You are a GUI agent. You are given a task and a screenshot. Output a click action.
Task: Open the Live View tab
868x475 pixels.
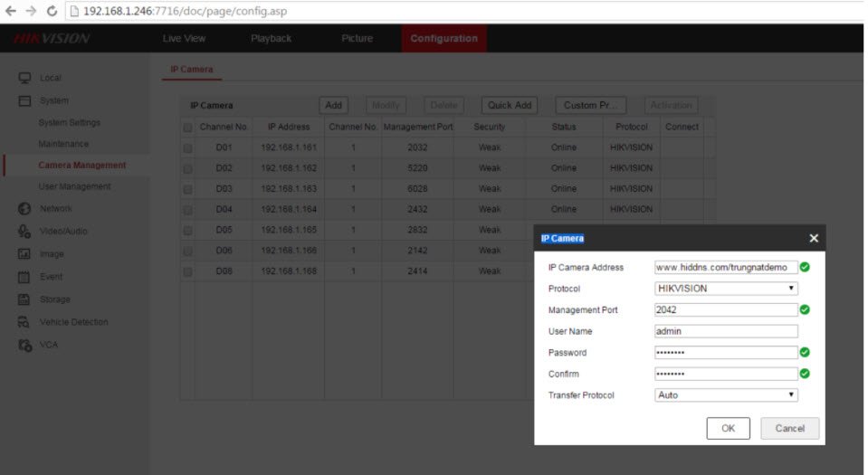[x=184, y=38]
